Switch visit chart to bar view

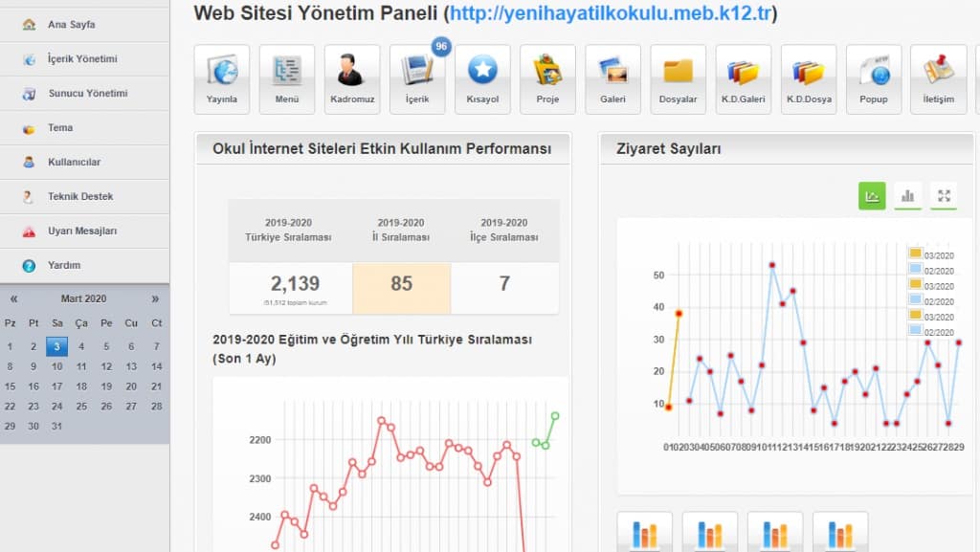point(907,196)
